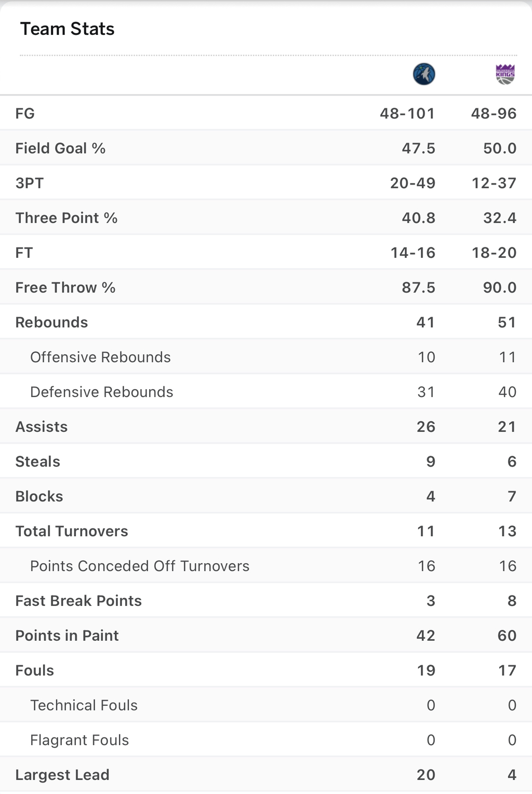Tap the Minnesota Timberwolves team logo
Image resolution: width=532 pixels, height=794 pixels.
(424, 74)
